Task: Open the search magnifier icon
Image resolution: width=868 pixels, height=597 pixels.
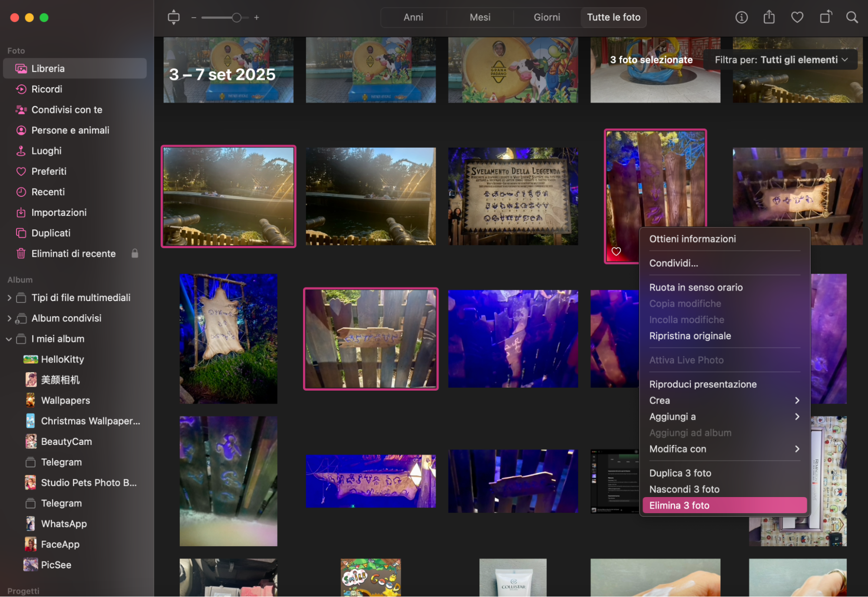Action: coord(852,17)
